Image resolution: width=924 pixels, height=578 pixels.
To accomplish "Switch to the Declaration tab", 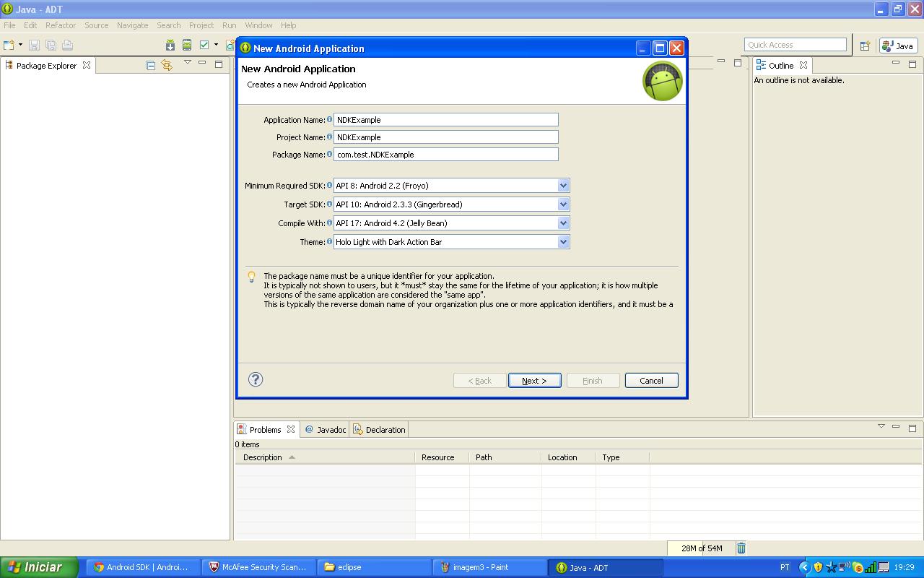I will [x=380, y=430].
